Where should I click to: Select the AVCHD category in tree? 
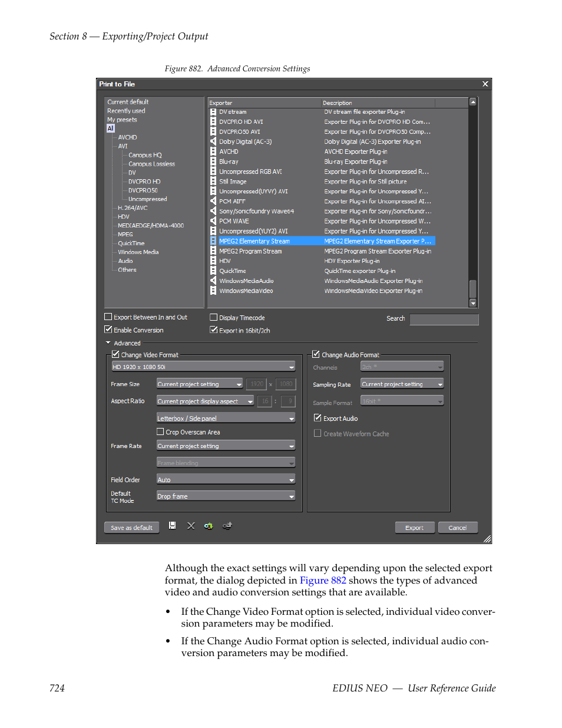(x=127, y=137)
